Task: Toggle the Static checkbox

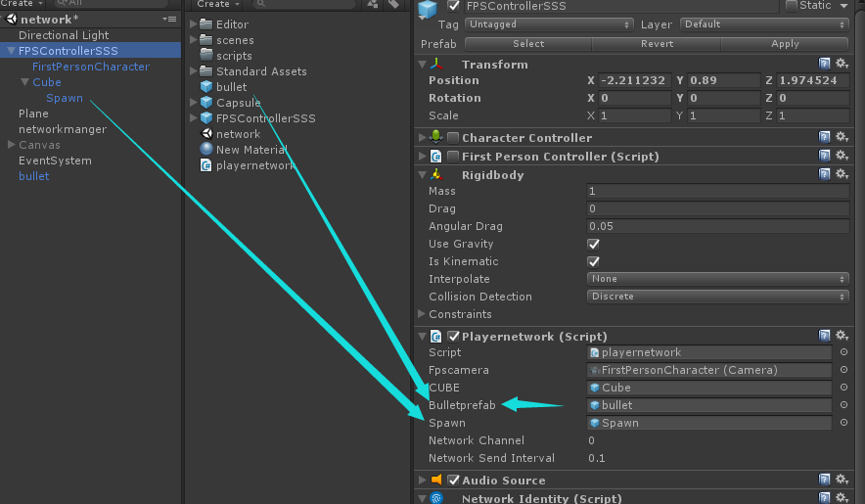Action: coord(791,6)
